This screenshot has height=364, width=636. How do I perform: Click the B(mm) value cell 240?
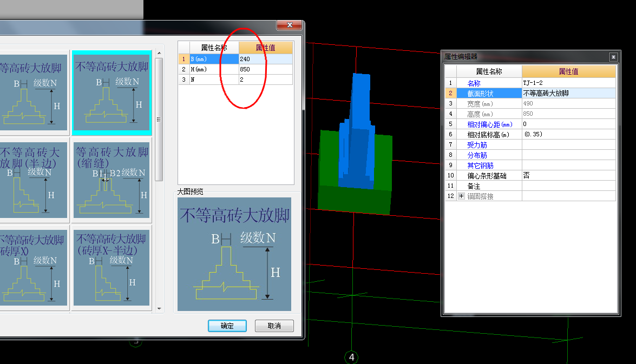coord(266,59)
